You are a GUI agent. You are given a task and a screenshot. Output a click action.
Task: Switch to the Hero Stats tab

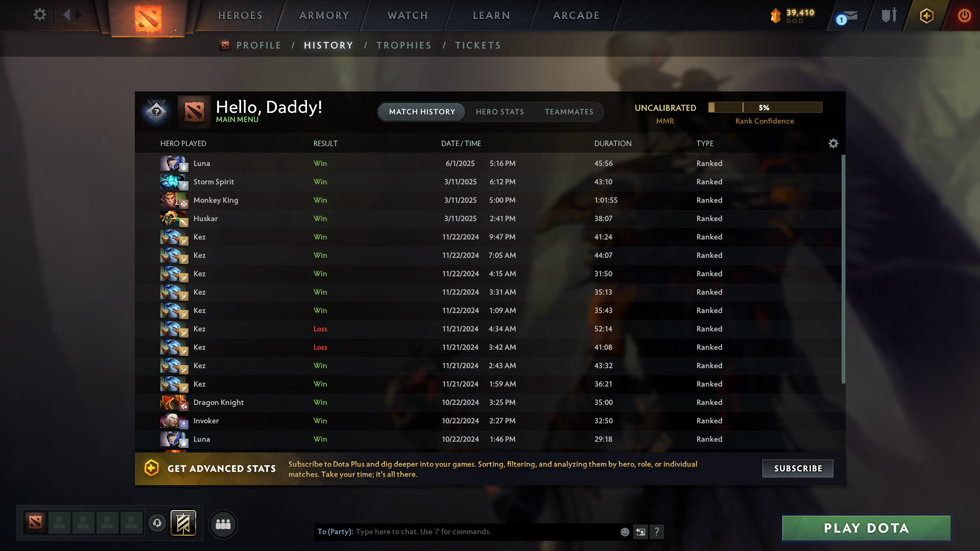[x=500, y=112]
